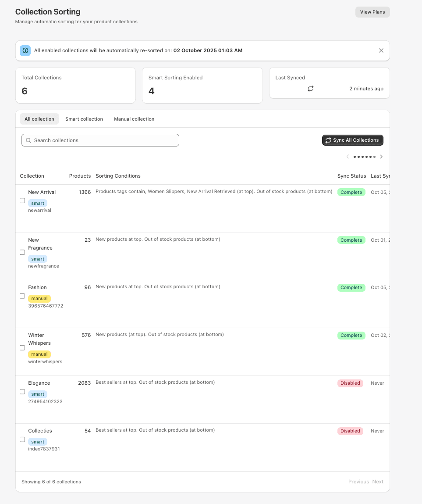Image resolution: width=422 pixels, height=504 pixels.
Task: Switch to the Smart collection tab
Action: pos(84,119)
